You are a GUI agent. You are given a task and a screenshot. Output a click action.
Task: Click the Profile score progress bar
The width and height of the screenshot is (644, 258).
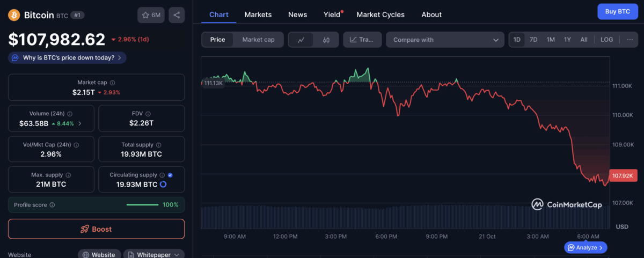[142, 205]
